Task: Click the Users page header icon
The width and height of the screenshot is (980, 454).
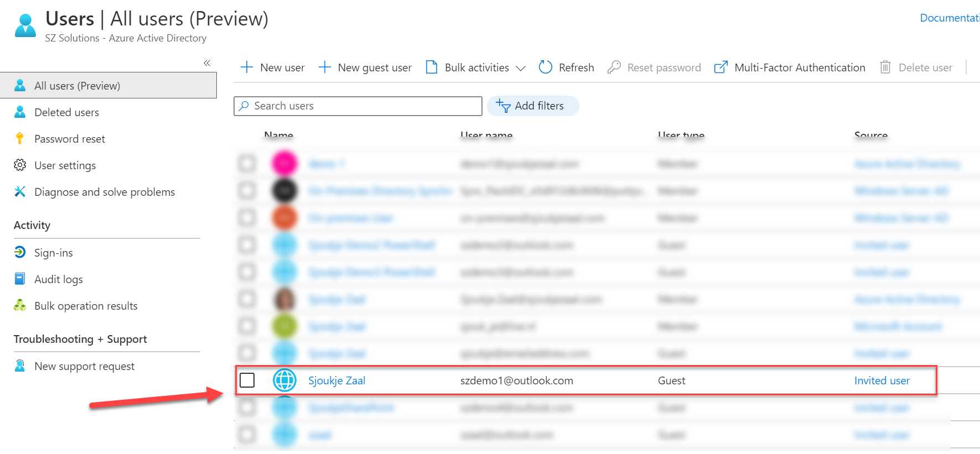Action: pos(25,25)
